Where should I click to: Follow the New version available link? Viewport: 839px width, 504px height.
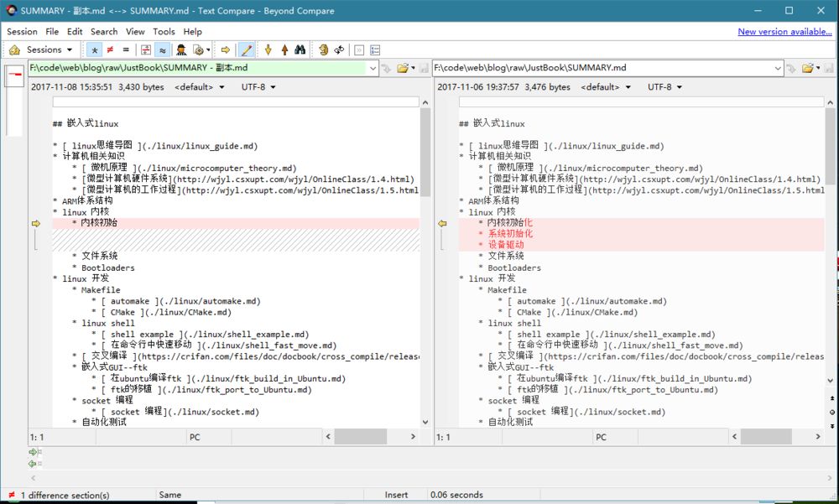[785, 31]
